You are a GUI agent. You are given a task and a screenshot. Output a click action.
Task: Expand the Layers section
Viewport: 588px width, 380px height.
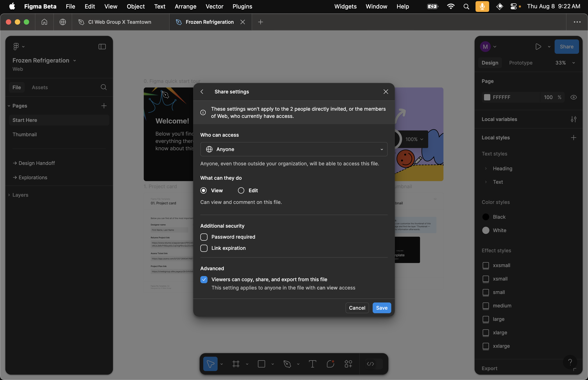coord(9,195)
